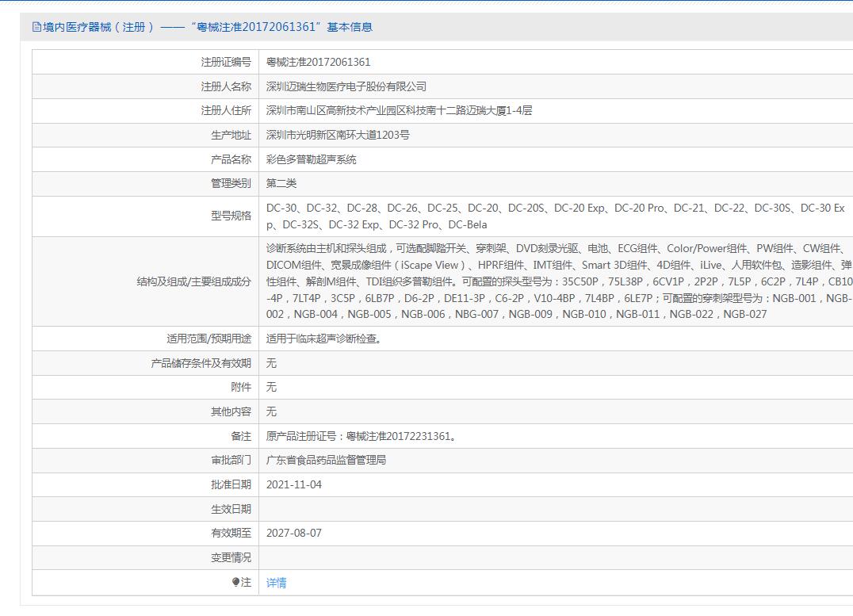Click the 变更情况 row label
This screenshot has width=853, height=616.
(x=231, y=558)
